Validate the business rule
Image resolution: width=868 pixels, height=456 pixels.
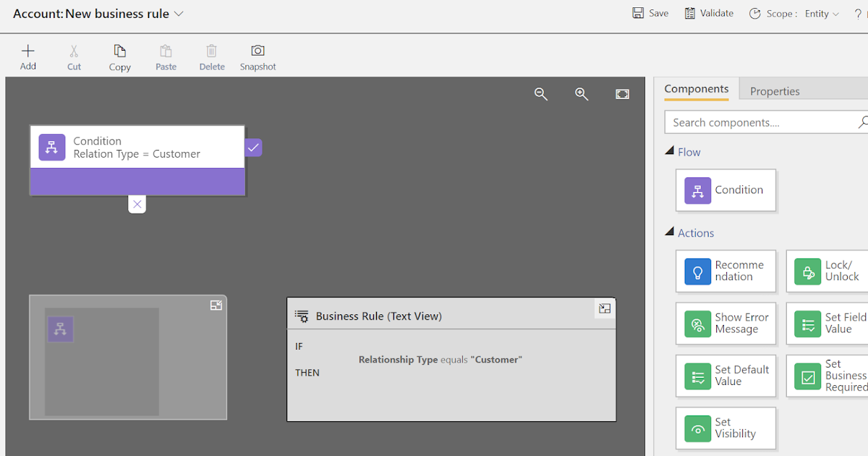point(709,12)
